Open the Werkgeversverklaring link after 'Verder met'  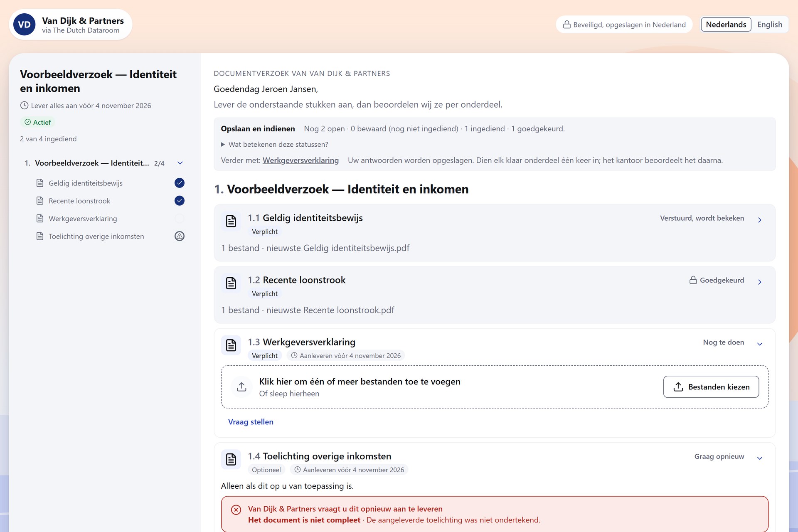pos(300,160)
